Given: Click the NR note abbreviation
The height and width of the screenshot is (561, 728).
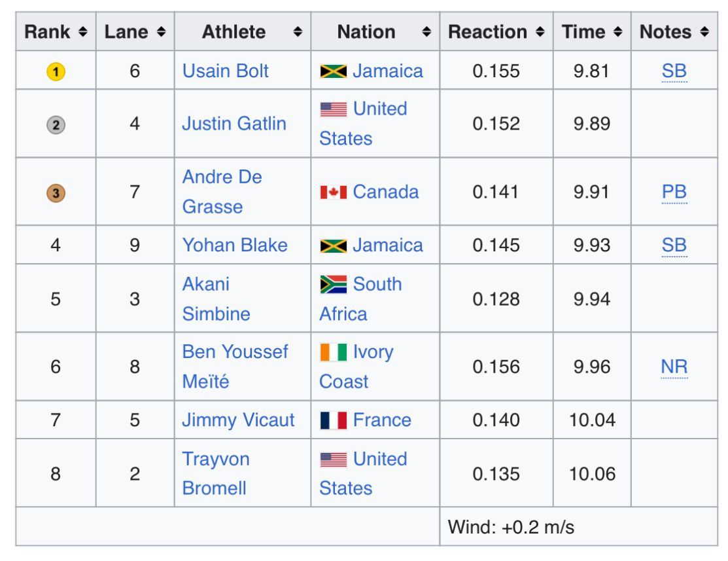Looking at the screenshot, I should pyautogui.click(x=674, y=367).
